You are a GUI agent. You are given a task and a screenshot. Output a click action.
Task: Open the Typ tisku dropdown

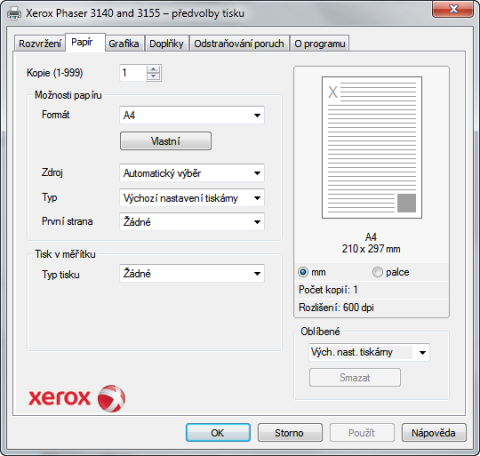(192, 274)
